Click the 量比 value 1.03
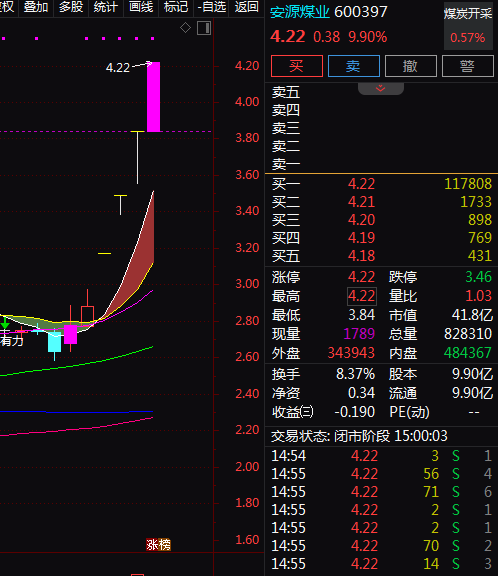 click(x=478, y=296)
